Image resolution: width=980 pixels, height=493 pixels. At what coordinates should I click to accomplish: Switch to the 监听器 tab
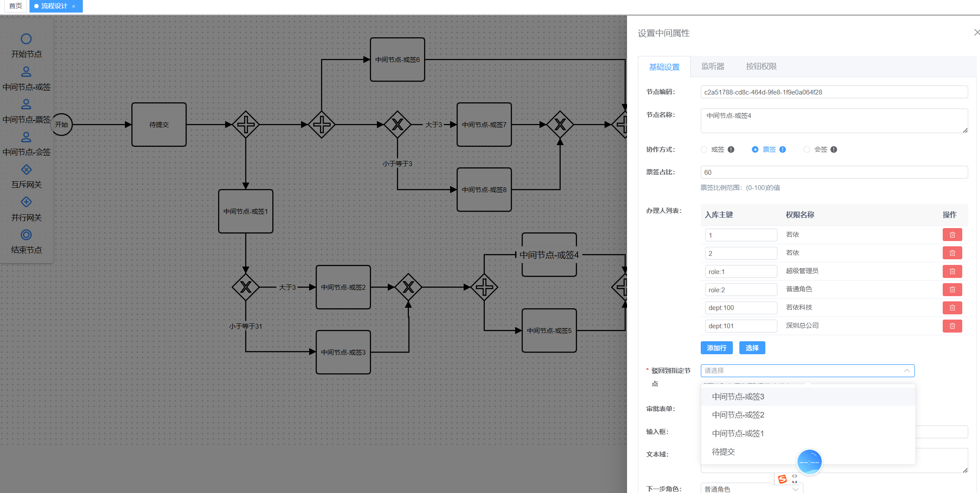pos(712,66)
